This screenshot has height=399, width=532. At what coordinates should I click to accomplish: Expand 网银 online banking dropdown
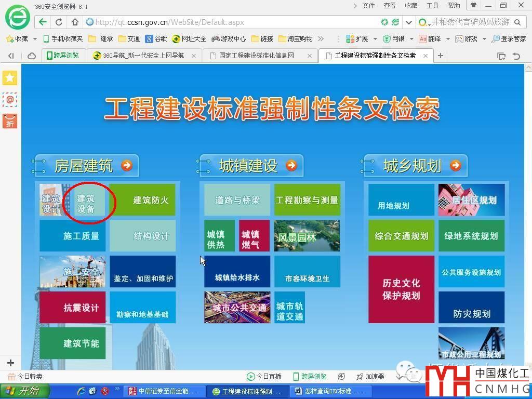[411, 39]
